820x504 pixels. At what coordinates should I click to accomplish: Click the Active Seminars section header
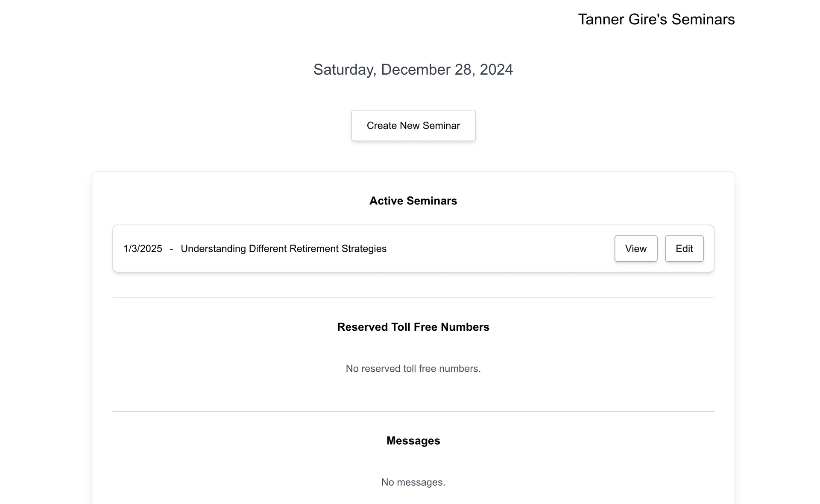pos(413,201)
